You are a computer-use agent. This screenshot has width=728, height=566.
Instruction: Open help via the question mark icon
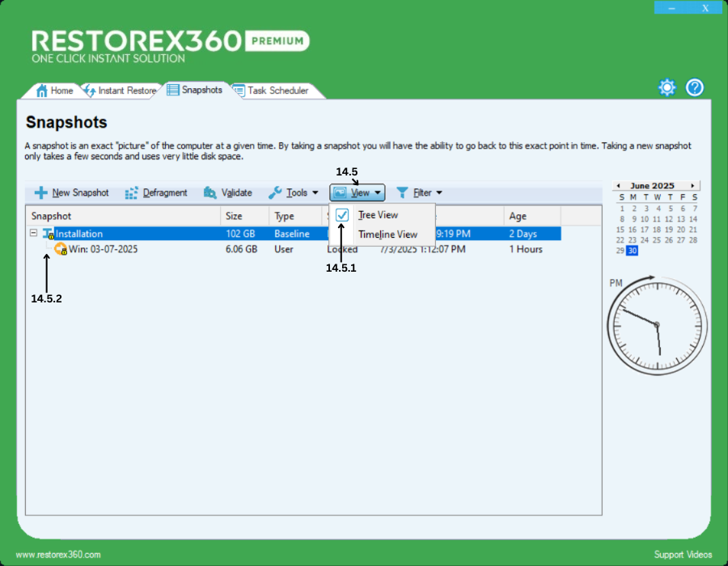click(x=695, y=88)
